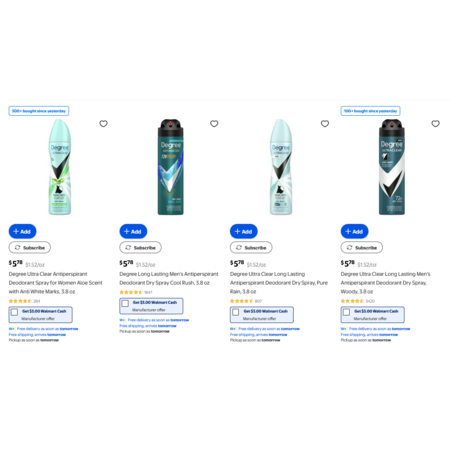Check Walmart Cash offer for Aloe Scent item
This screenshot has width=450, height=450.
pos(14,312)
